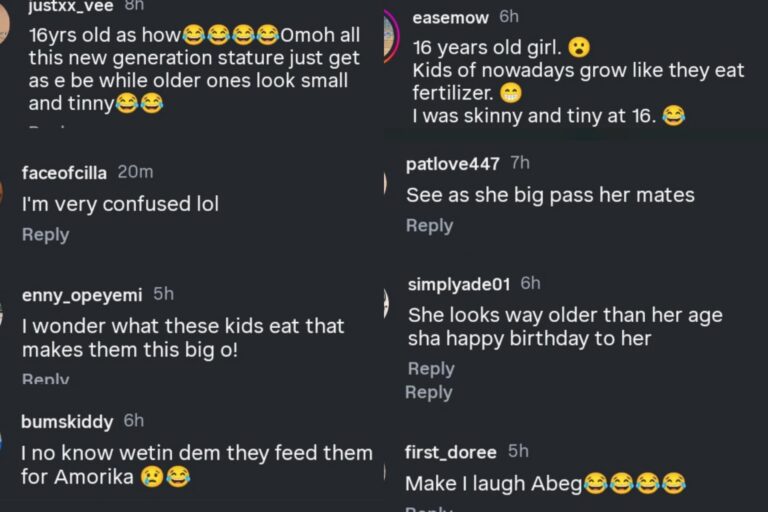Viewport: 768px width, 512px height.
Task: Open easemow's profile picture
Action: pyautogui.click(x=390, y=36)
